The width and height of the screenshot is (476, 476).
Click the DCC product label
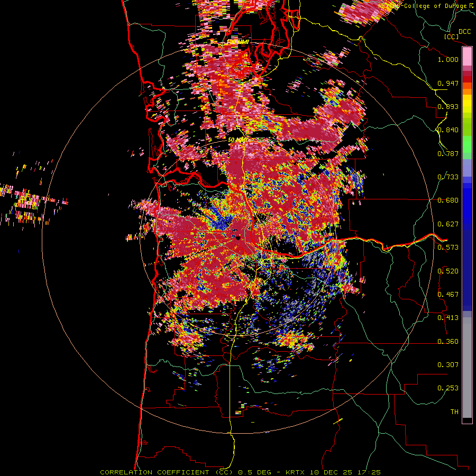click(x=464, y=32)
